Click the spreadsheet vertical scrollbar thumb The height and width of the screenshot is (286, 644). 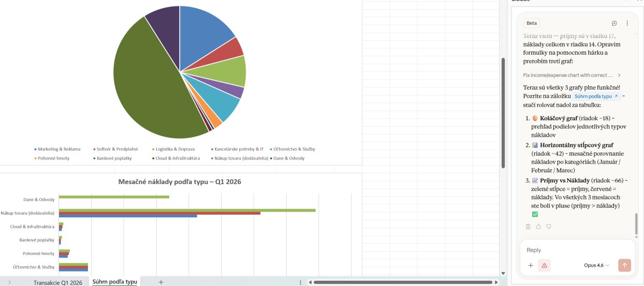click(503, 113)
